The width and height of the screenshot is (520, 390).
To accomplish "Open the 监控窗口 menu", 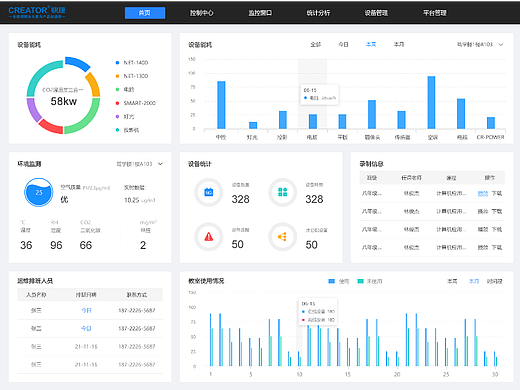I will click(260, 13).
